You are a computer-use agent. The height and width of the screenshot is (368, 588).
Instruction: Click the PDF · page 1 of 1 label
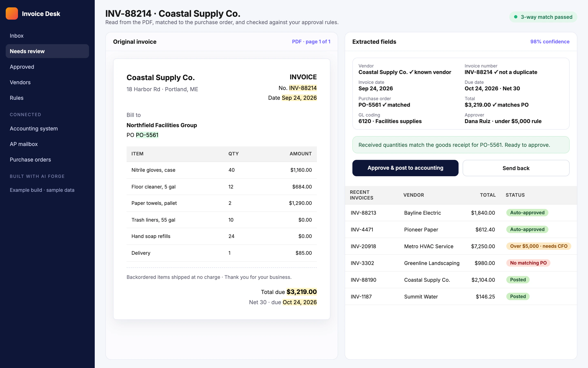pyautogui.click(x=311, y=42)
